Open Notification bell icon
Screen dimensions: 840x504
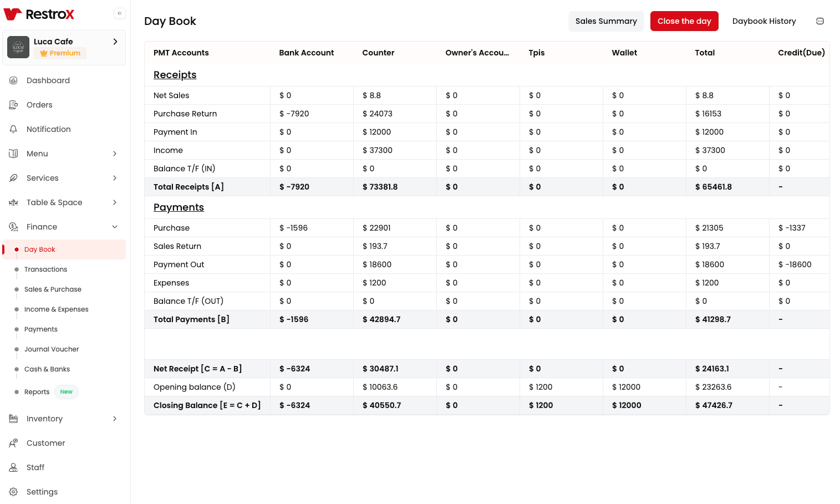click(x=13, y=129)
